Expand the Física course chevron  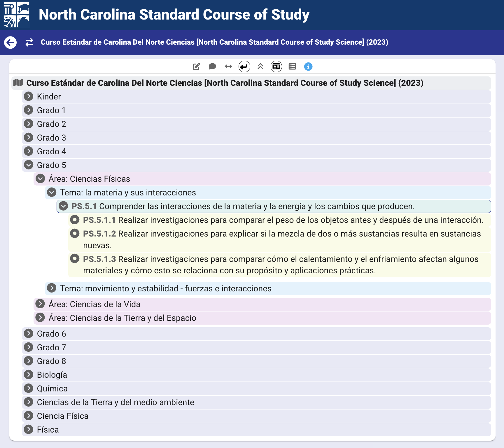(x=29, y=429)
